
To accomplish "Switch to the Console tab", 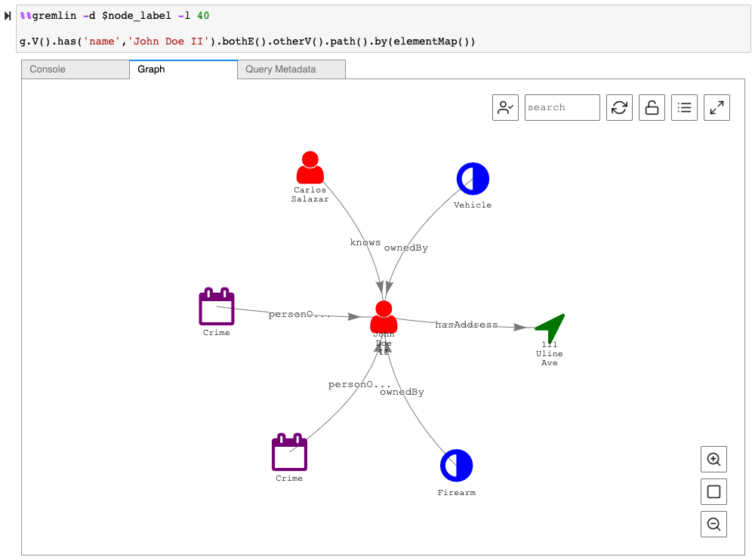I will click(76, 69).
